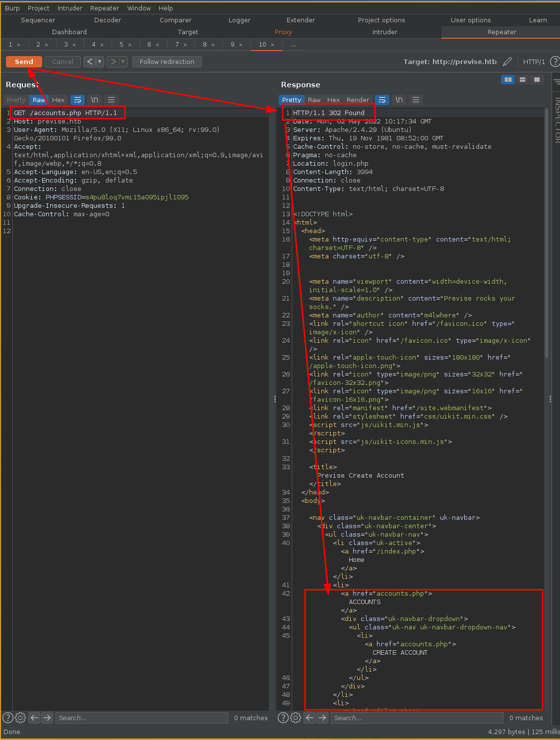Image resolution: width=560 pixels, height=740 pixels.
Task: Open response search help icon
Action: coord(283,718)
